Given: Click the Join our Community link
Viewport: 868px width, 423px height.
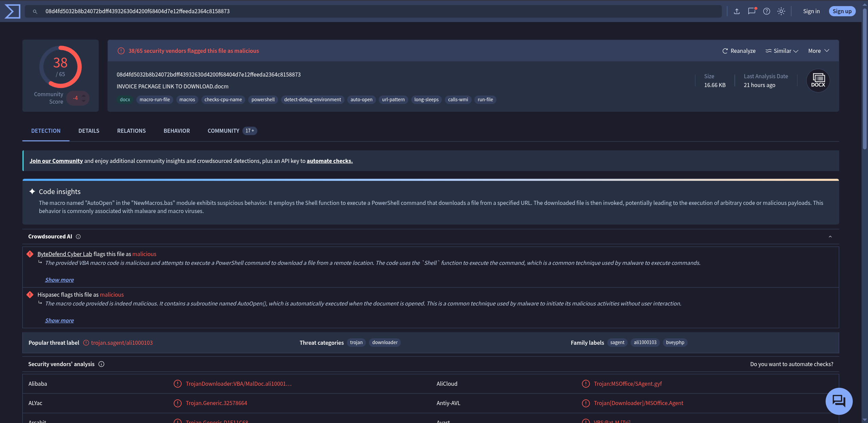Looking at the screenshot, I should [56, 161].
